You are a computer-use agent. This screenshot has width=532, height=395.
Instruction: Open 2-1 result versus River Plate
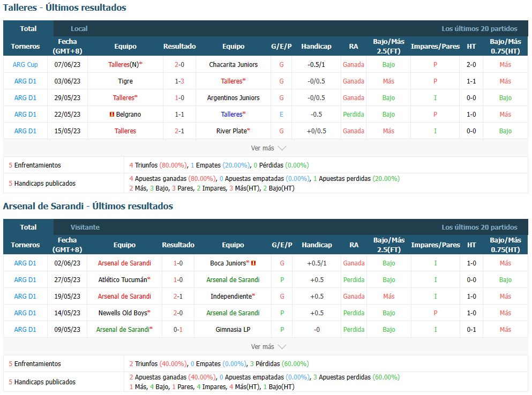click(179, 131)
